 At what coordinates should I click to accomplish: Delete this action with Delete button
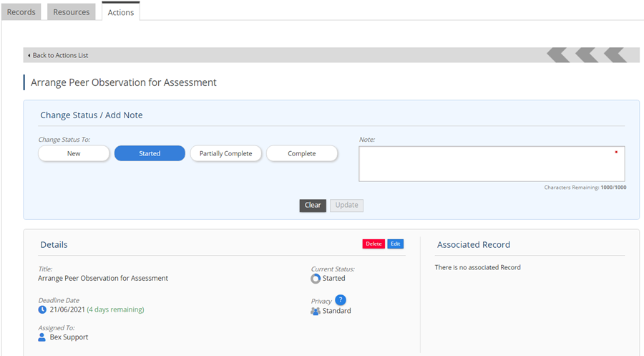coord(374,244)
